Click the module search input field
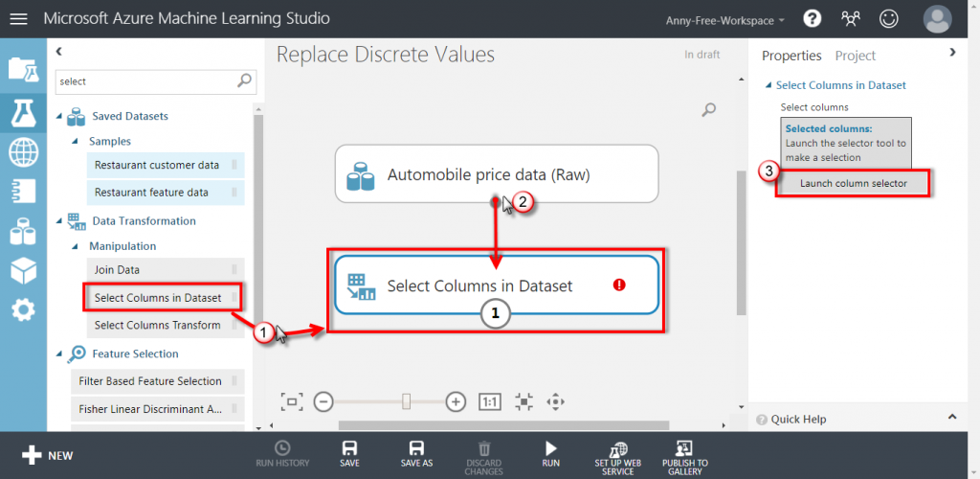 coord(144,81)
